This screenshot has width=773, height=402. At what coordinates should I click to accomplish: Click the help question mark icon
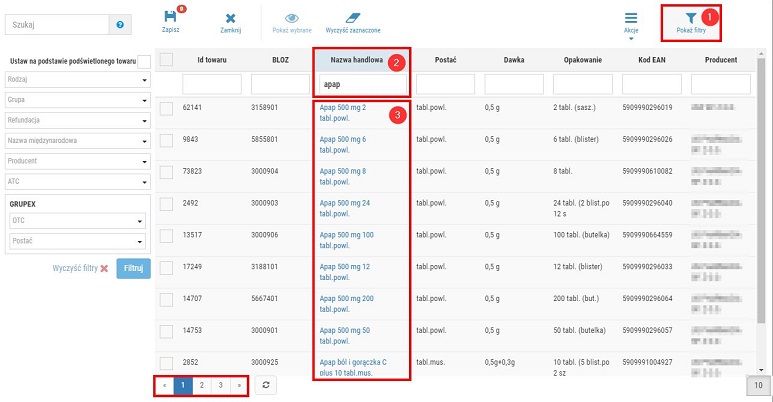coord(120,25)
